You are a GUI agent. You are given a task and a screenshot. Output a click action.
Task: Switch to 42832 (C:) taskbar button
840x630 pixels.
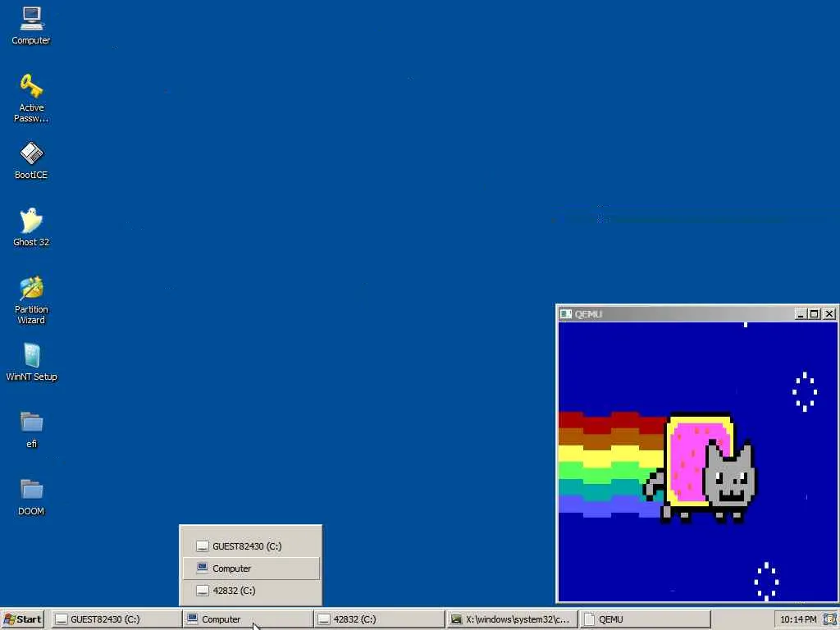pyautogui.click(x=379, y=619)
